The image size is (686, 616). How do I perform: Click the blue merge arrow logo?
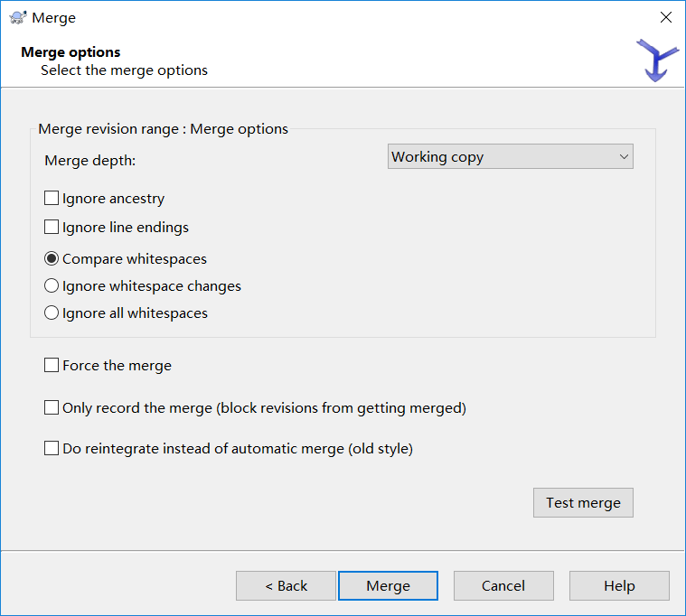click(x=657, y=61)
